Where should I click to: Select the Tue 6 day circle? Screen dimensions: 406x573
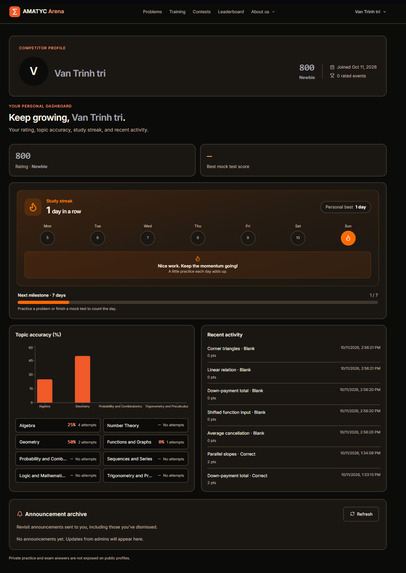[x=98, y=238]
